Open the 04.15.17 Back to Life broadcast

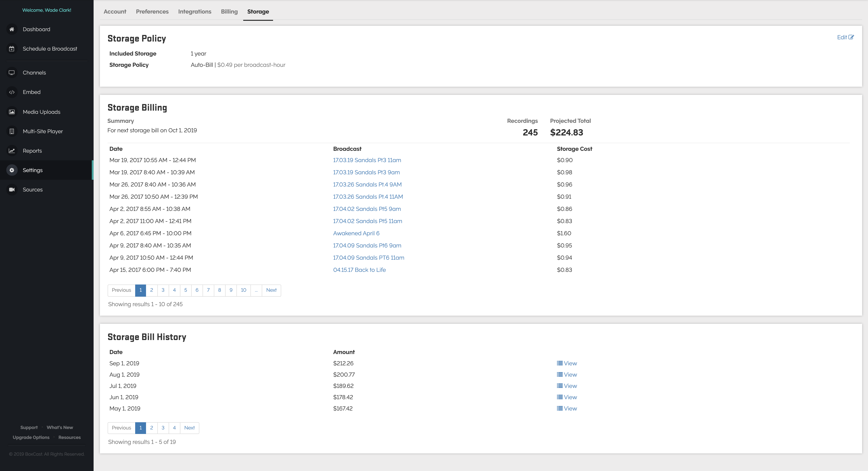click(x=359, y=270)
